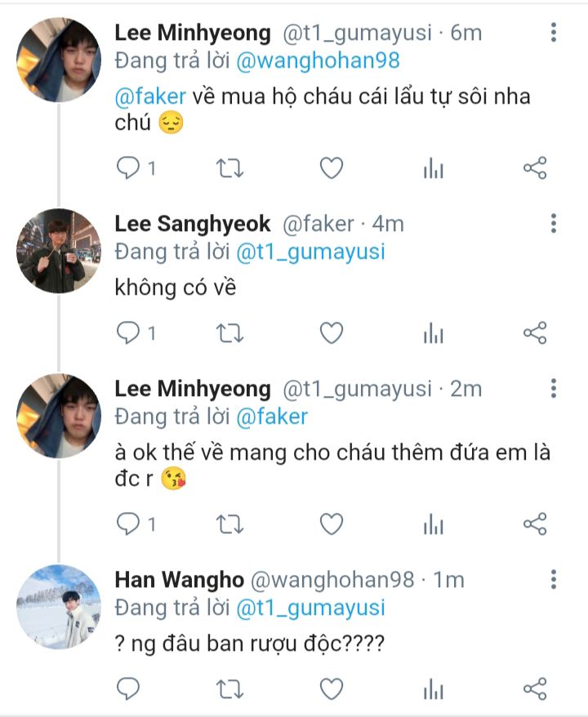Share Lee Sanghyeok's reply tweet
Image resolution: width=588 pixels, height=717 pixels.
tap(534, 333)
